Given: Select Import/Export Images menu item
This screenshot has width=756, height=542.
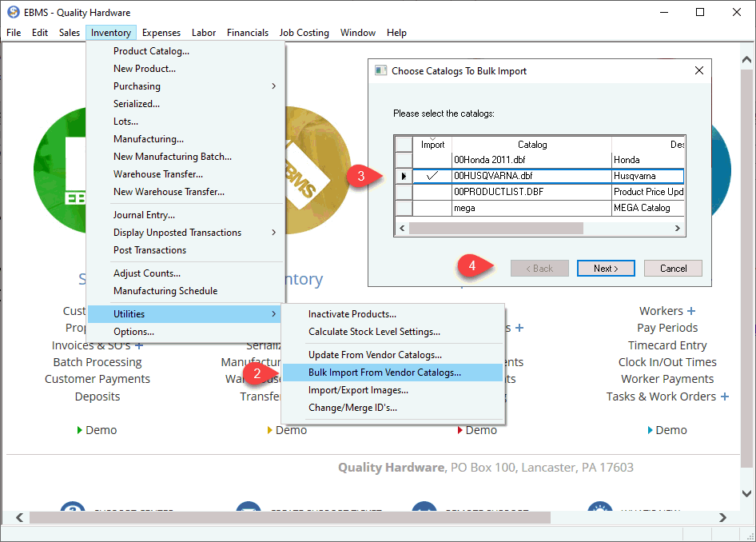Looking at the screenshot, I should [x=393, y=390].
